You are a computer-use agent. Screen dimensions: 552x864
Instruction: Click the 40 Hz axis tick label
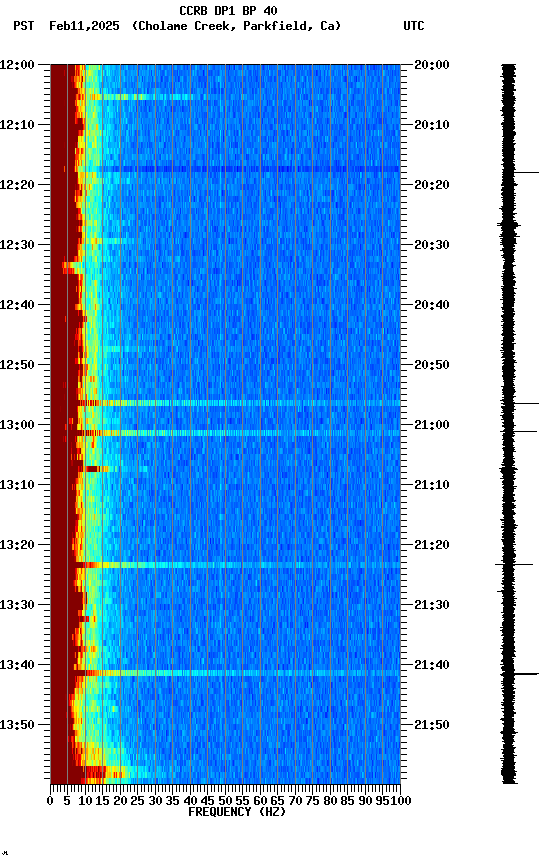[190, 801]
